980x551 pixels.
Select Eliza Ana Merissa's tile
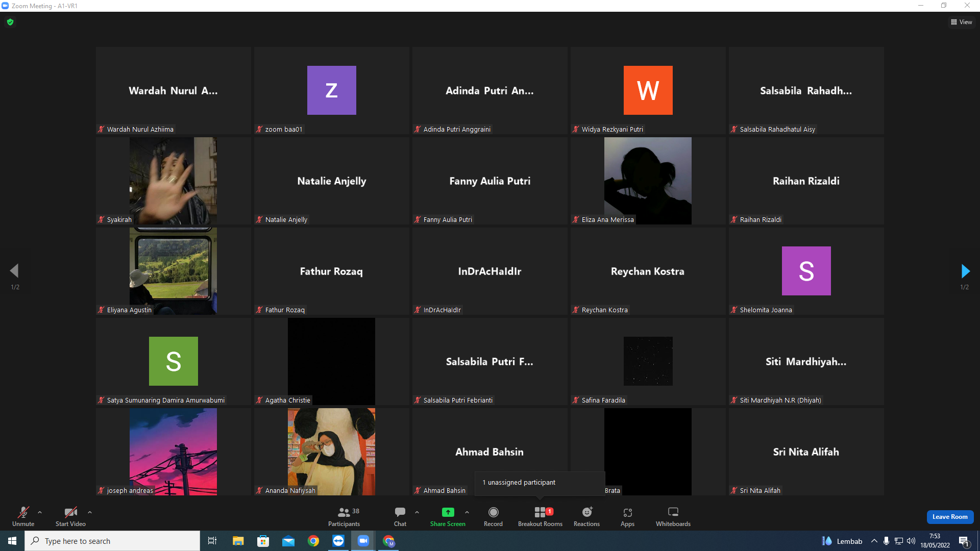(x=648, y=181)
